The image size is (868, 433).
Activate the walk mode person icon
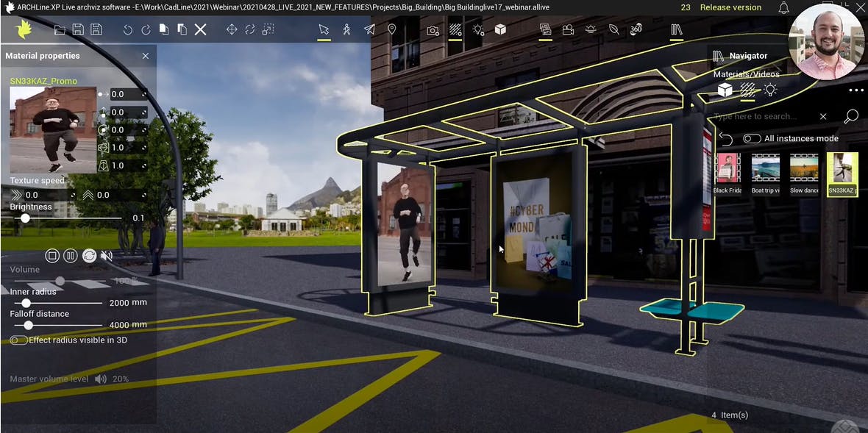(x=346, y=30)
